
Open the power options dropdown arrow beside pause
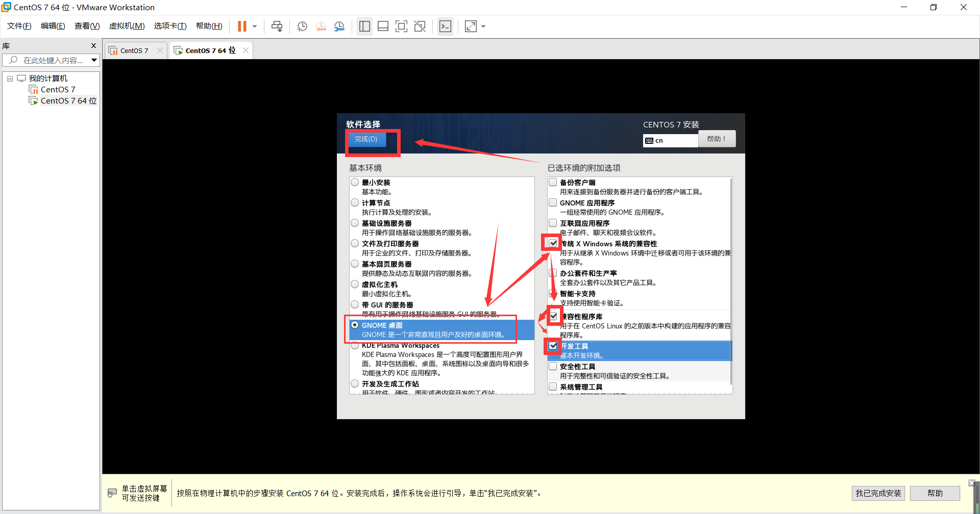[x=255, y=27]
